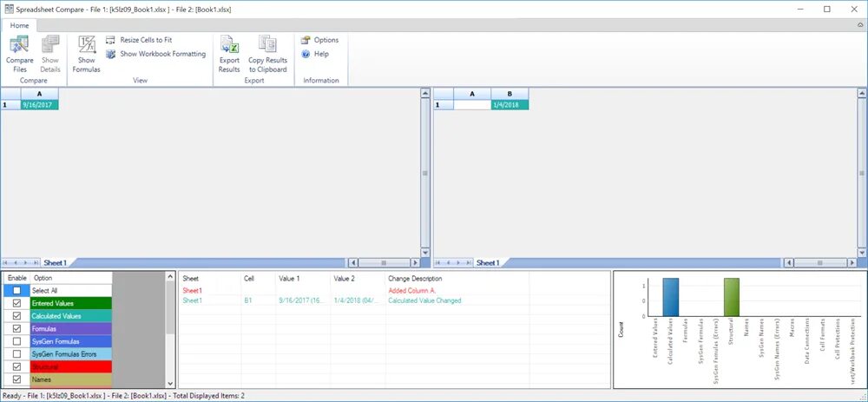The image size is (868, 402).
Task: Uncheck the Formulas option checkbox
Action: (x=17, y=329)
